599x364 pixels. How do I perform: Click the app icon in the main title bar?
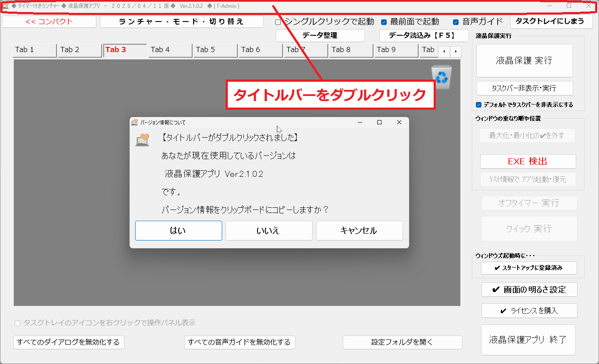(5, 6)
